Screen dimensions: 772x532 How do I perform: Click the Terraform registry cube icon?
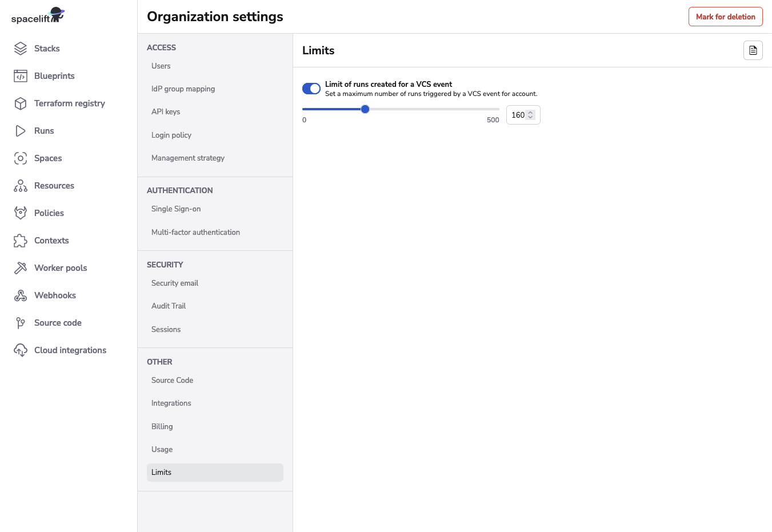21,103
